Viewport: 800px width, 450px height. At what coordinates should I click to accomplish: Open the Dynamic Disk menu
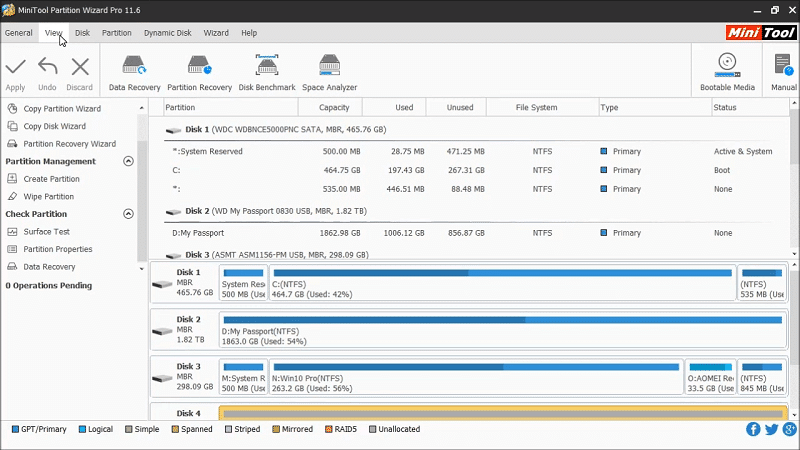coord(167,33)
